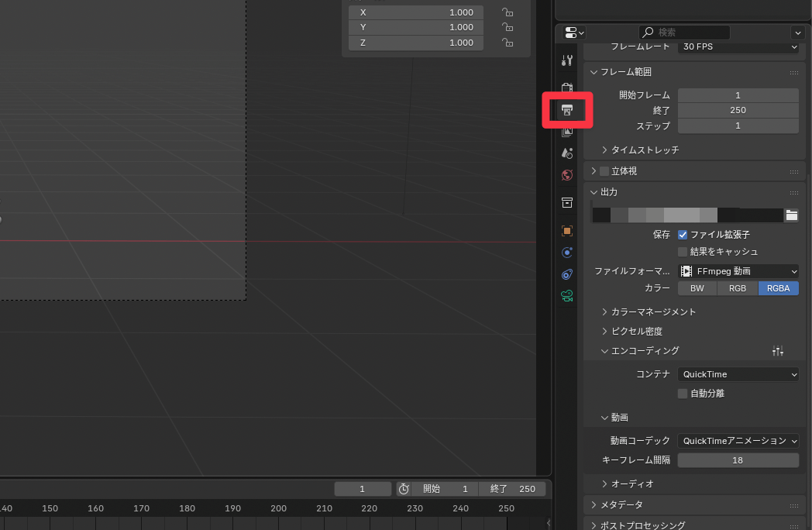The width and height of the screenshot is (812, 530).
Task: Uncheck the ファイル拡張子 checkbox
Action: coord(683,234)
